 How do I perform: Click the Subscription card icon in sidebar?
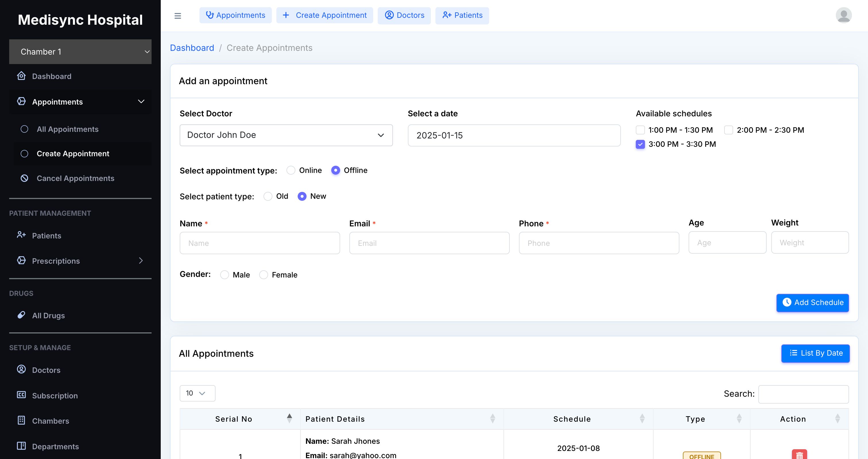coord(21,395)
